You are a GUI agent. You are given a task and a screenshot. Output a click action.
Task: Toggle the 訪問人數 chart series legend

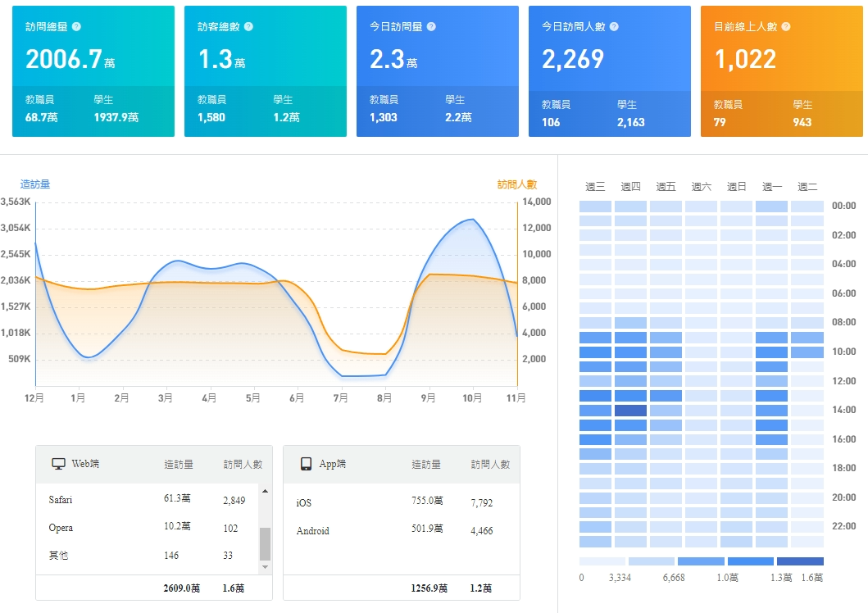point(516,184)
